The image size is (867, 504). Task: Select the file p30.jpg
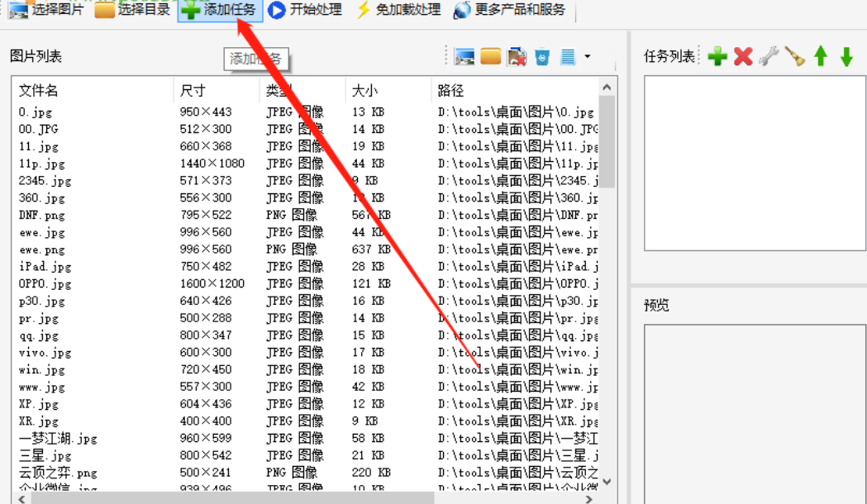pos(41,302)
